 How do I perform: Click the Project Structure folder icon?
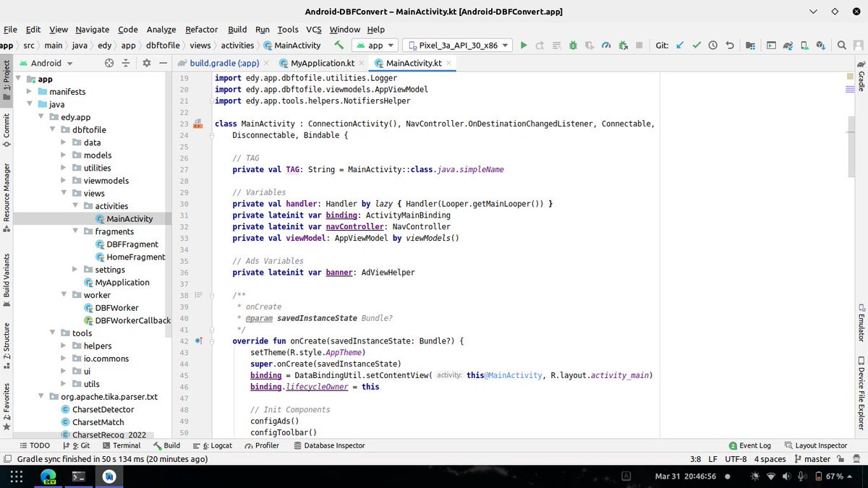749,45
